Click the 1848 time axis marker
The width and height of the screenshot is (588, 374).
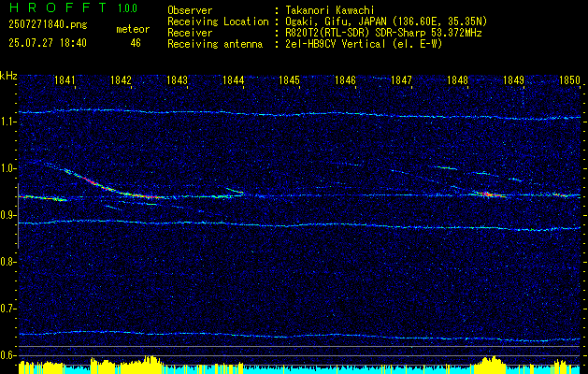coord(457,79)
